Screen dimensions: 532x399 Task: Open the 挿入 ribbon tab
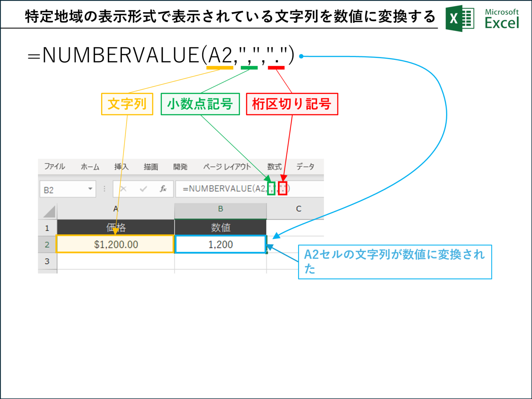coord(122,167)
